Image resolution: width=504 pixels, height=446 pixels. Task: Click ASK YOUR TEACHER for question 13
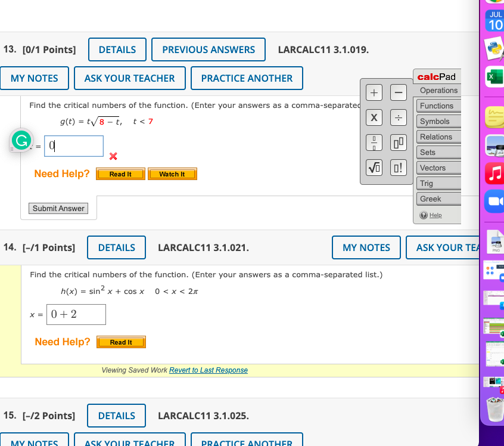(x=129, y=78)
